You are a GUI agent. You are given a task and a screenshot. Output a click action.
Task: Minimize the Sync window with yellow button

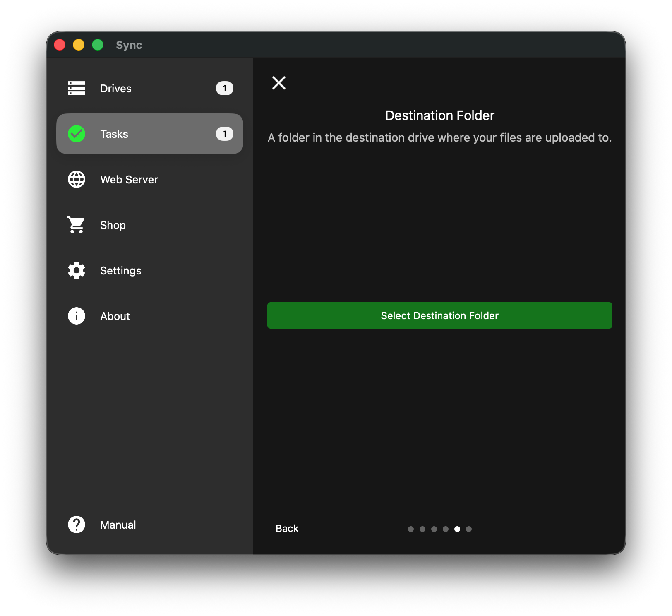click(x=79, y=45)
